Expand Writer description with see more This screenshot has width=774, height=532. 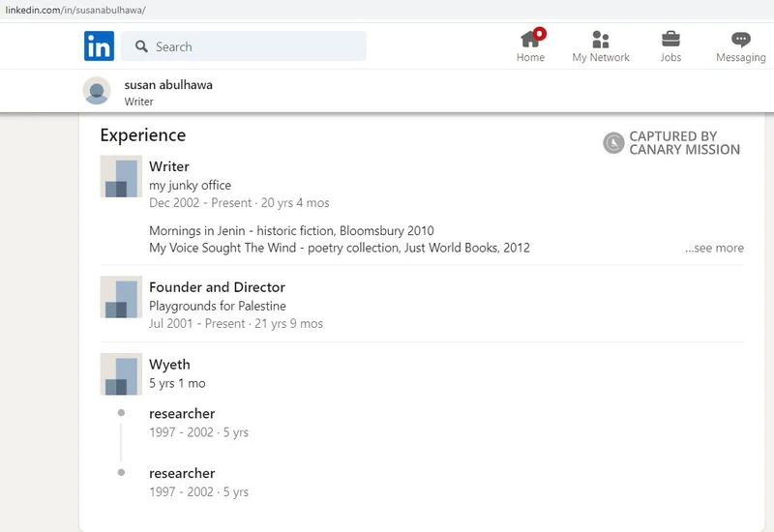tap(714, 248)
